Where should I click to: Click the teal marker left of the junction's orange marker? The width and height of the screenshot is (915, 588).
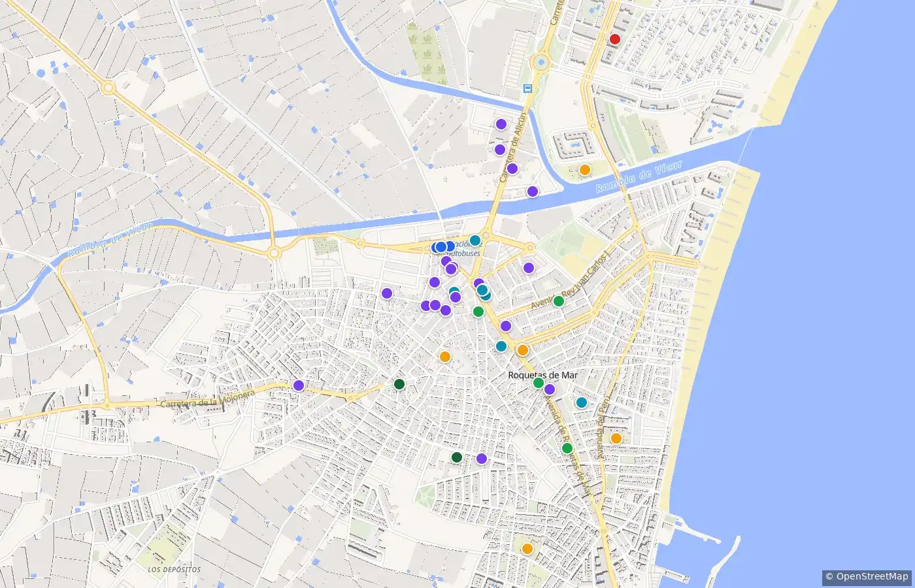(501, 346)
